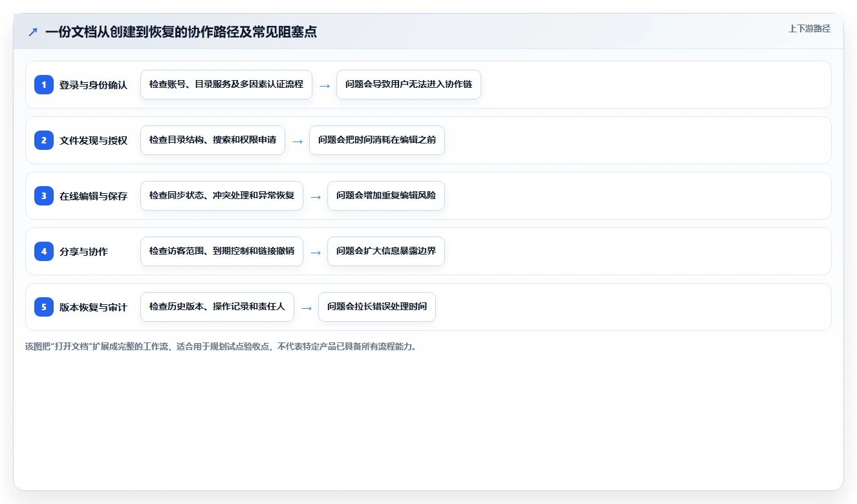Open the 问题会导致用户无法进入协作链 box

(x=409, y=85)
